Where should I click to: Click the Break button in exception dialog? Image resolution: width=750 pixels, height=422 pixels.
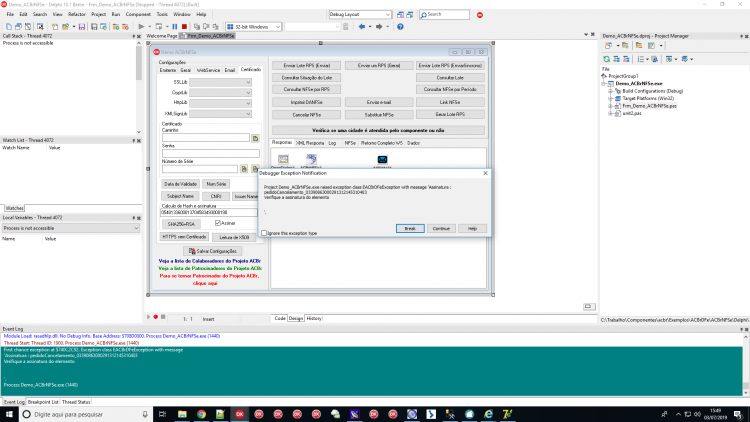coord(410,229)
